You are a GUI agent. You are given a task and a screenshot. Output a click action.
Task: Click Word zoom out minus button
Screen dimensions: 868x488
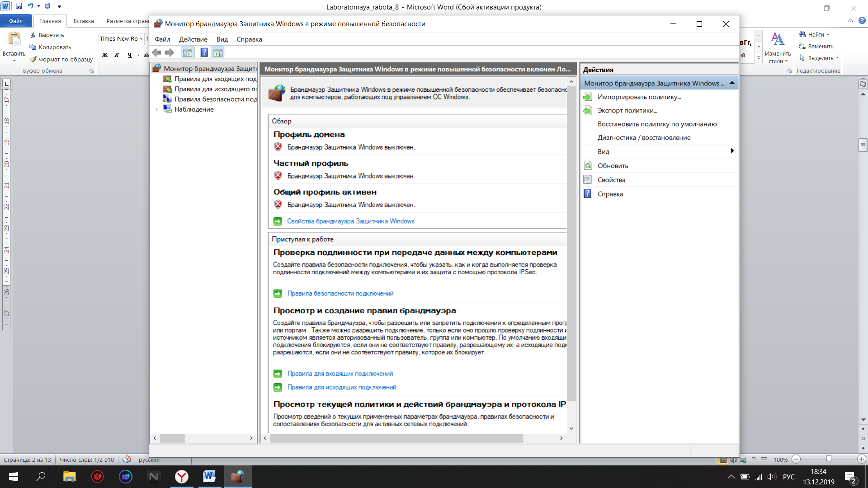point(796,459)
